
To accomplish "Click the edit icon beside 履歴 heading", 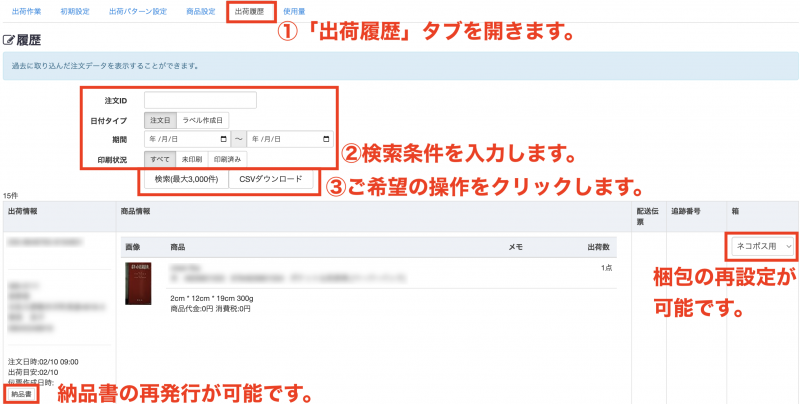I will pos(10,41).
